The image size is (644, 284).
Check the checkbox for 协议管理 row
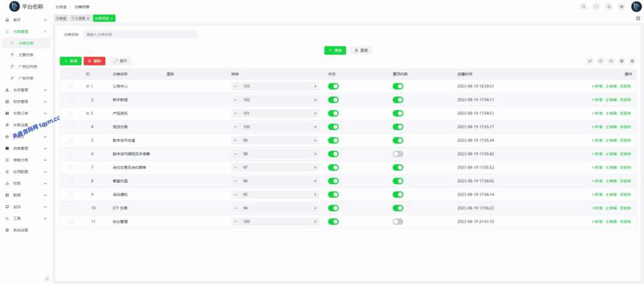(71, 222)
